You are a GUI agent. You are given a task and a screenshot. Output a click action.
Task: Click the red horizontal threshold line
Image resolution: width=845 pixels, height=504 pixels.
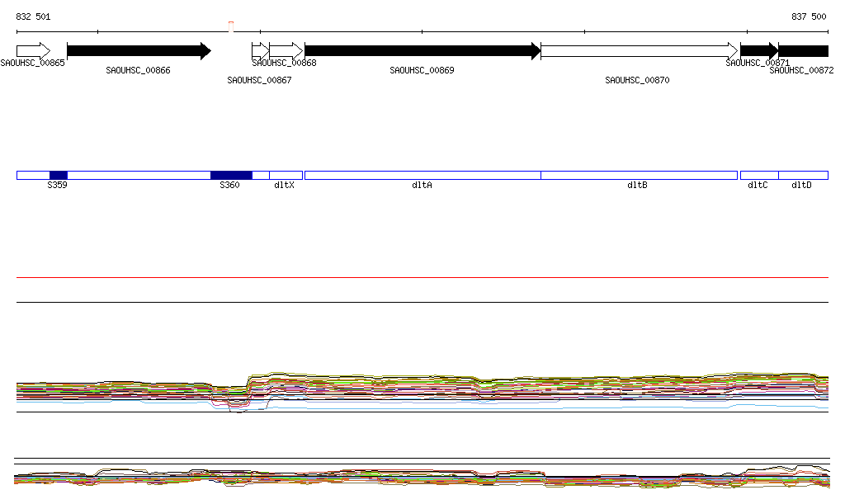tap(422, 277)
